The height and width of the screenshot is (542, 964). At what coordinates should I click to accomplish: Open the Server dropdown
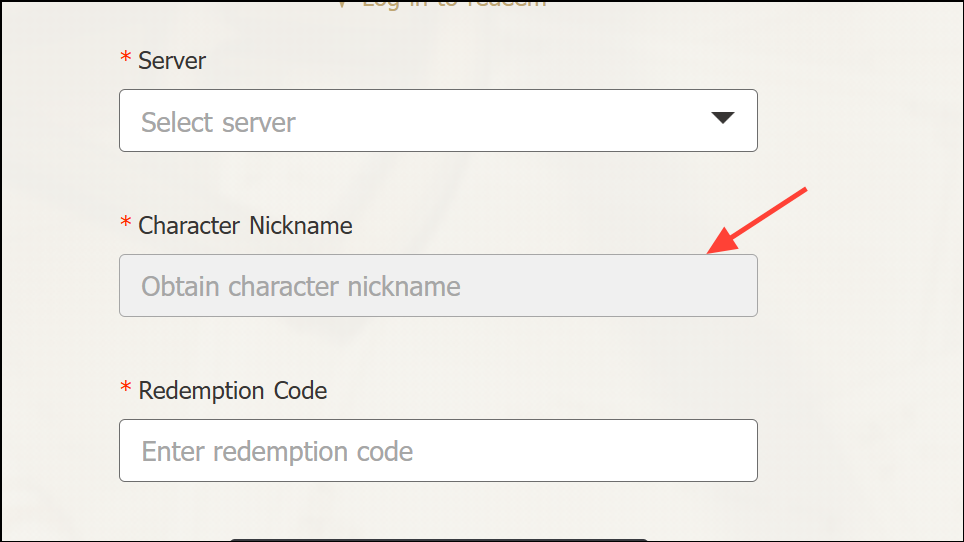click(x=437, y=121)
